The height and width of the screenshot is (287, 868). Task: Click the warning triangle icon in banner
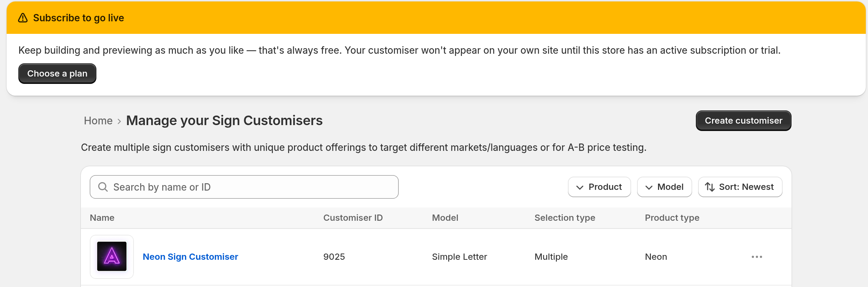23,18
